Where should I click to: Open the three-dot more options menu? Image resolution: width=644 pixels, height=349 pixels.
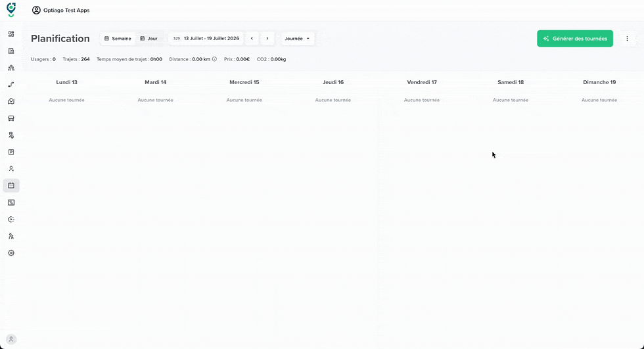[627, 39]
